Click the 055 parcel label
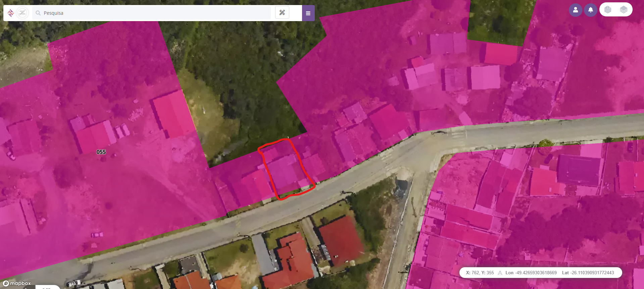 tap(101, 152)
